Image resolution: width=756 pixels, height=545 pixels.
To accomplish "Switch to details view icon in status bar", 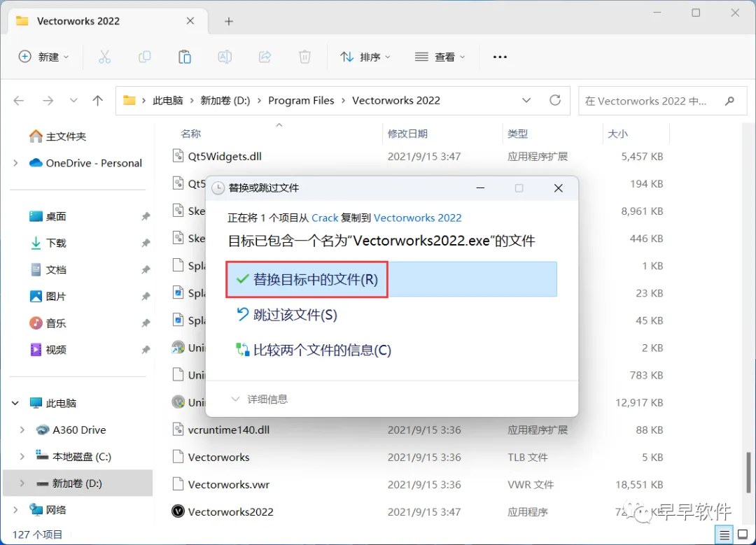I will click(x=724, y=535).
